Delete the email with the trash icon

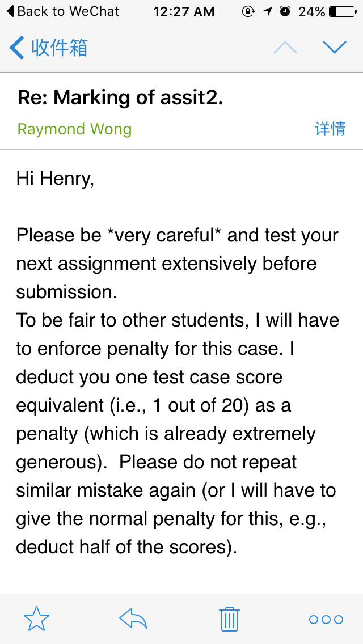[229, 619]
